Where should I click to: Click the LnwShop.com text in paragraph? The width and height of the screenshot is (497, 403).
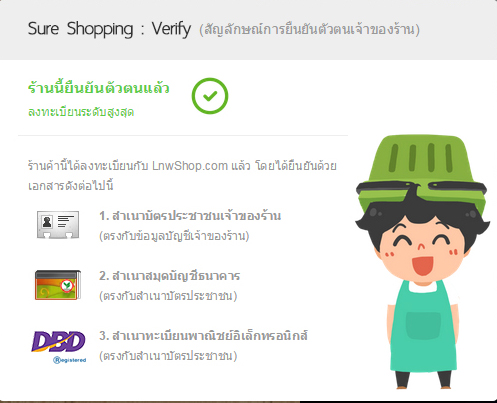[x=190, y=166]
